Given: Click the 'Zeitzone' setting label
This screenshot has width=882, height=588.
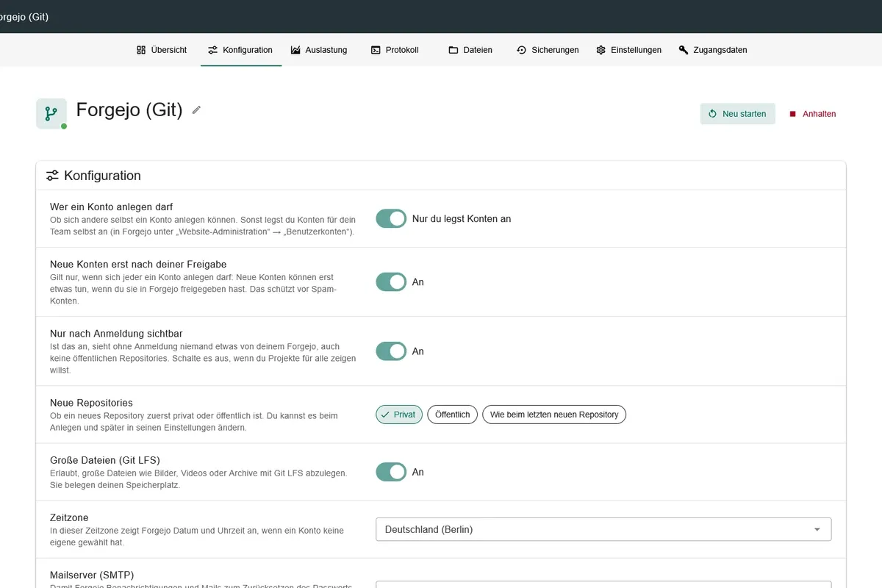Looking at the screenshot, I should tap(69, 517).
